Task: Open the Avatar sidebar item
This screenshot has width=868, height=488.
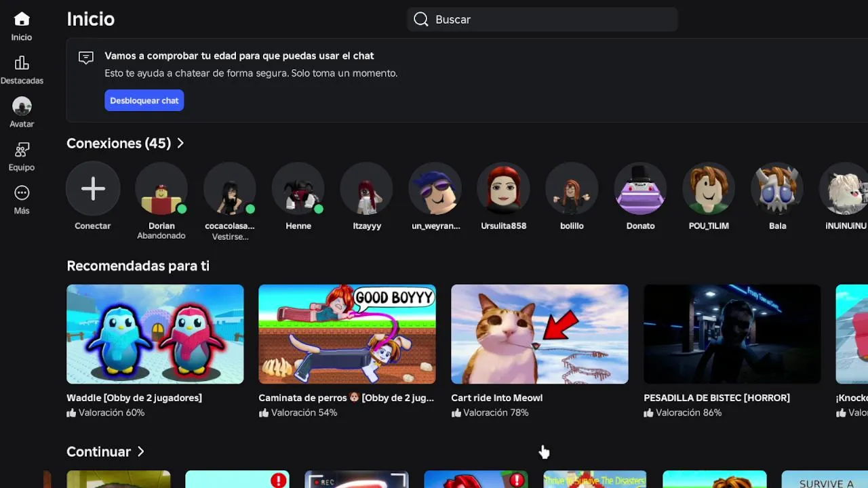Action: (x=22, y=113)
